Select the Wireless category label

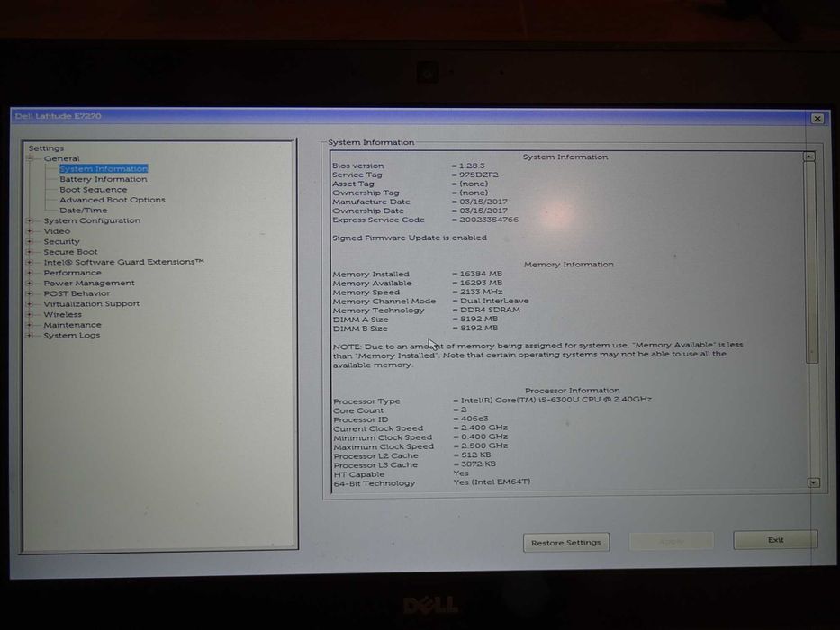[x=63, y=314]
